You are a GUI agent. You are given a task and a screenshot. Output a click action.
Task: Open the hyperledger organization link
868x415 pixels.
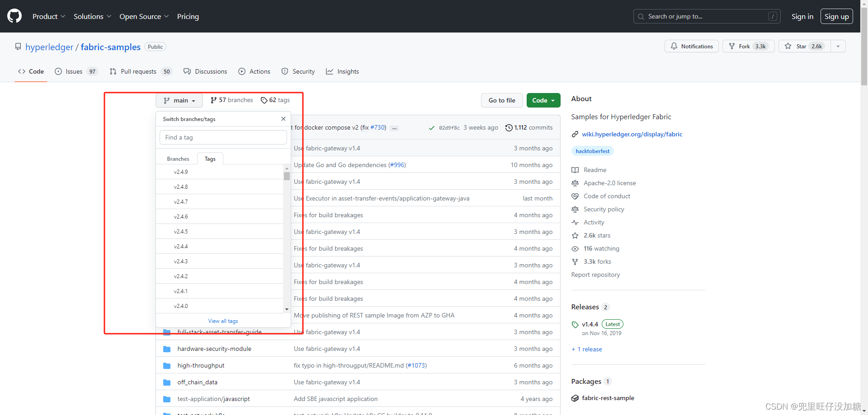coord(49,47)
